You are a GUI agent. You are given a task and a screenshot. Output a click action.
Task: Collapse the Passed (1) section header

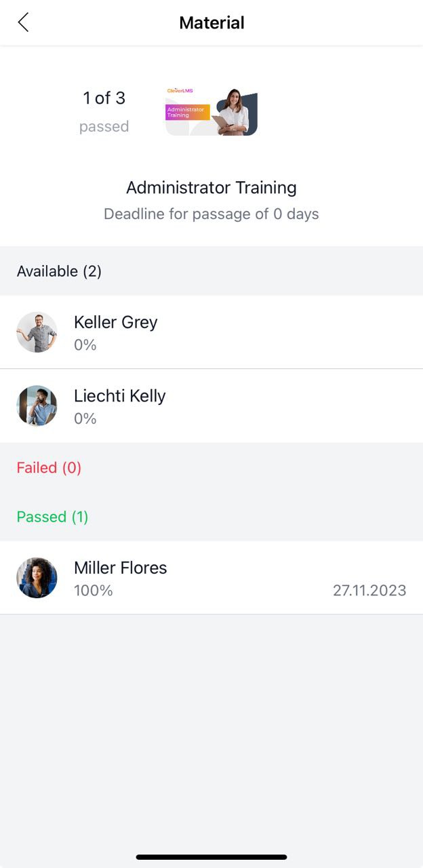coord(211,517)
